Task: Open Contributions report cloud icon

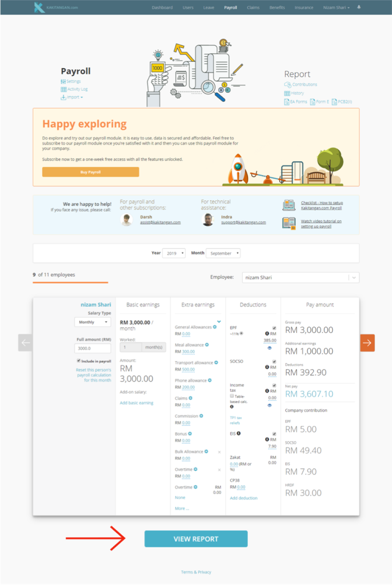Action: coord(287,85)
